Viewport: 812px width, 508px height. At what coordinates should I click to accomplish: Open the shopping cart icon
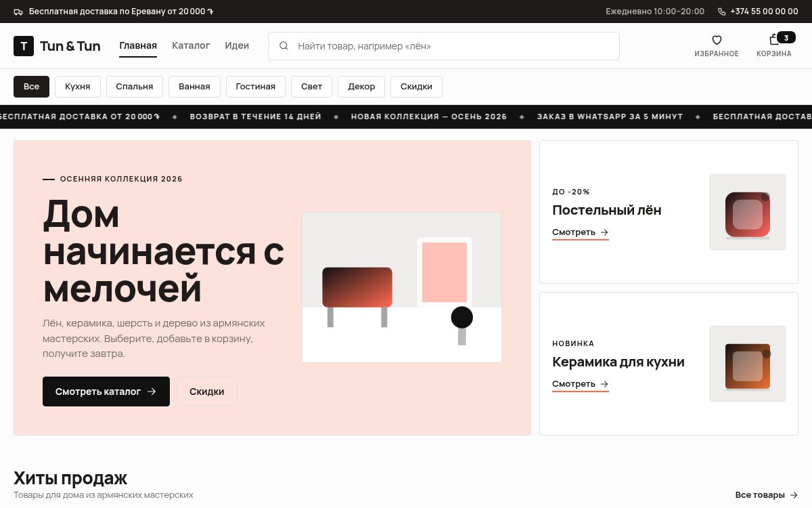tap(774, 40)
